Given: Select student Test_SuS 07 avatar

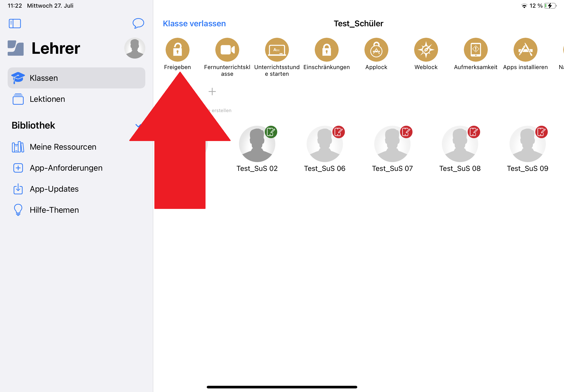Looking at the screenshot, I should point(392,144).
